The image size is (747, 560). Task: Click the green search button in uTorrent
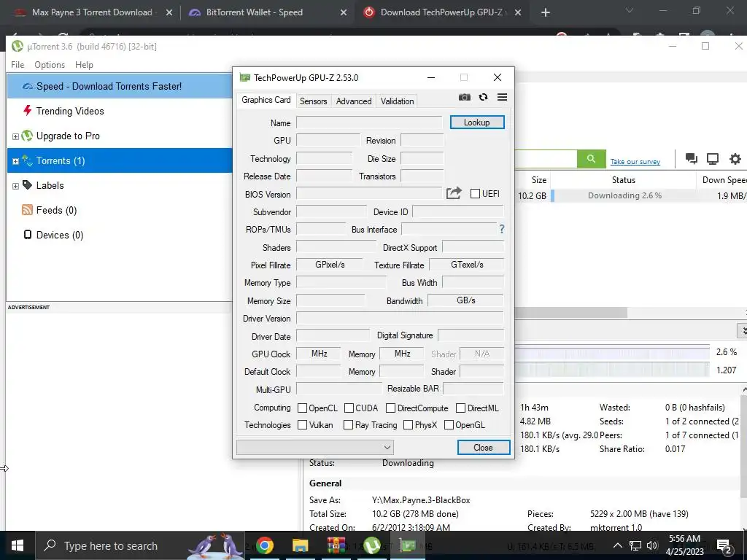[x=591, y=159]
